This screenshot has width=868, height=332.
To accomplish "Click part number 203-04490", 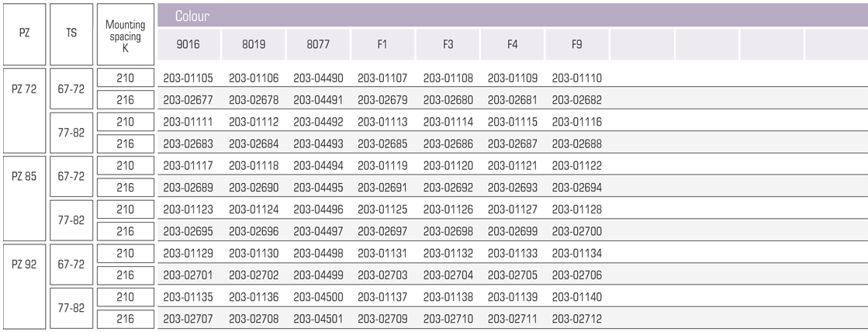I will pos(318,78).
